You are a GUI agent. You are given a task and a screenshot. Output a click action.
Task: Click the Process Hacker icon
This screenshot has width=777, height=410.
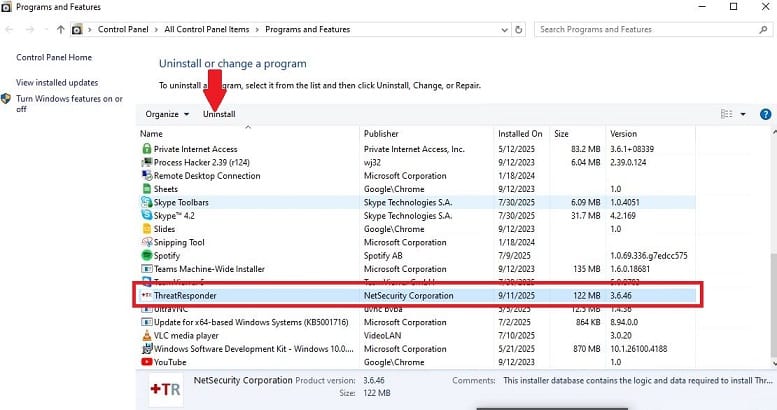[146, 162]
